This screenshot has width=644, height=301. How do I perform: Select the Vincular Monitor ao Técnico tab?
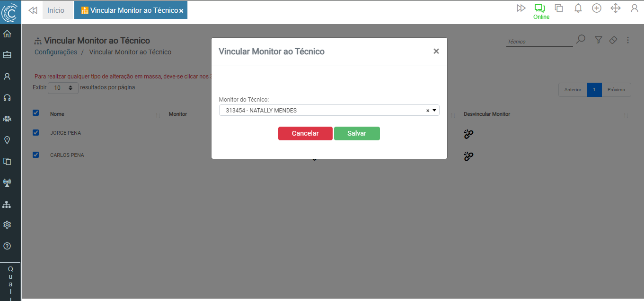(129, 10)
